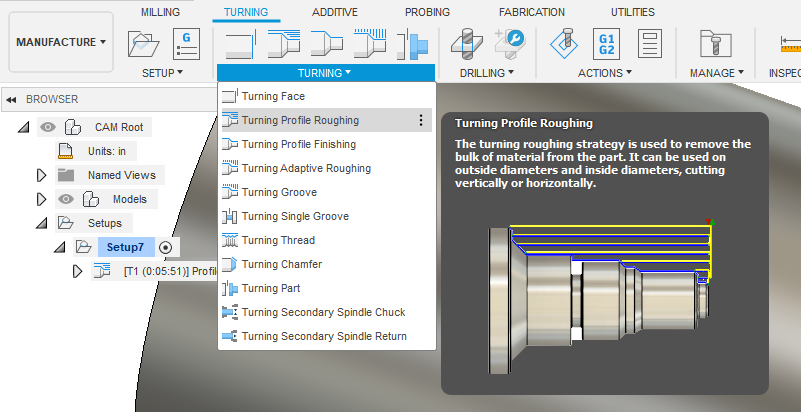Switch to the PROBING tab
801x412 pixels.
pos(427,12)
